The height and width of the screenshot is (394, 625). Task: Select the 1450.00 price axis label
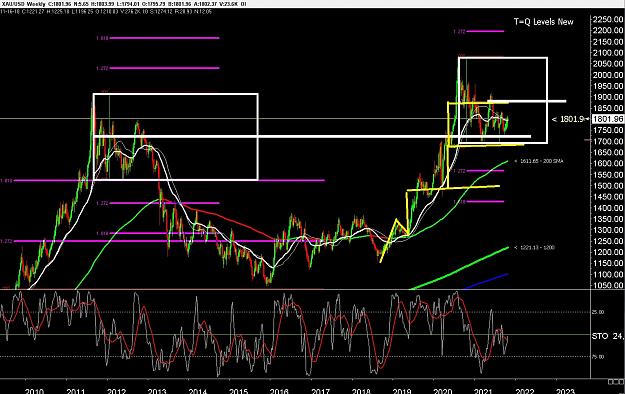pos(608,197)
